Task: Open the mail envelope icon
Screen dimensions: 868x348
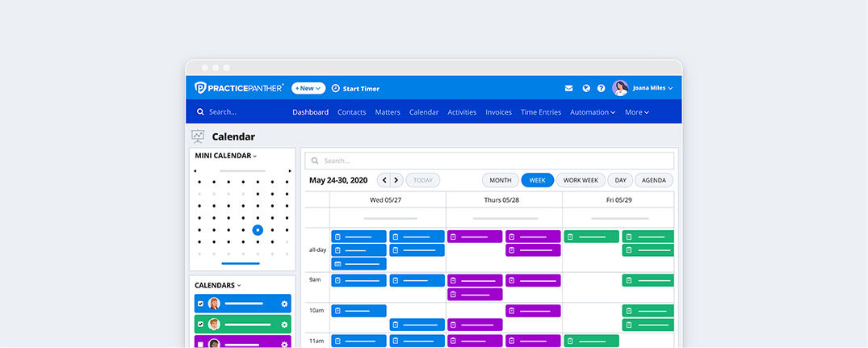Action: 568,89
